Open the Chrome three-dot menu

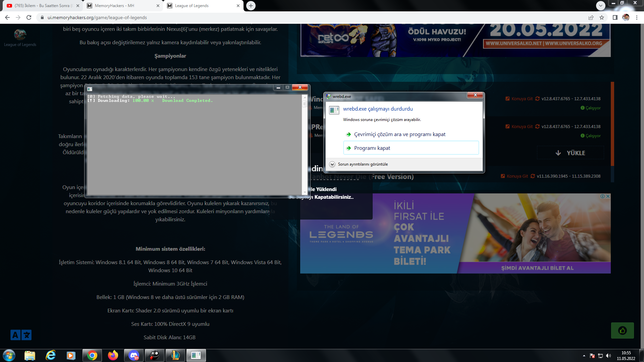click(x=637, y=17)
